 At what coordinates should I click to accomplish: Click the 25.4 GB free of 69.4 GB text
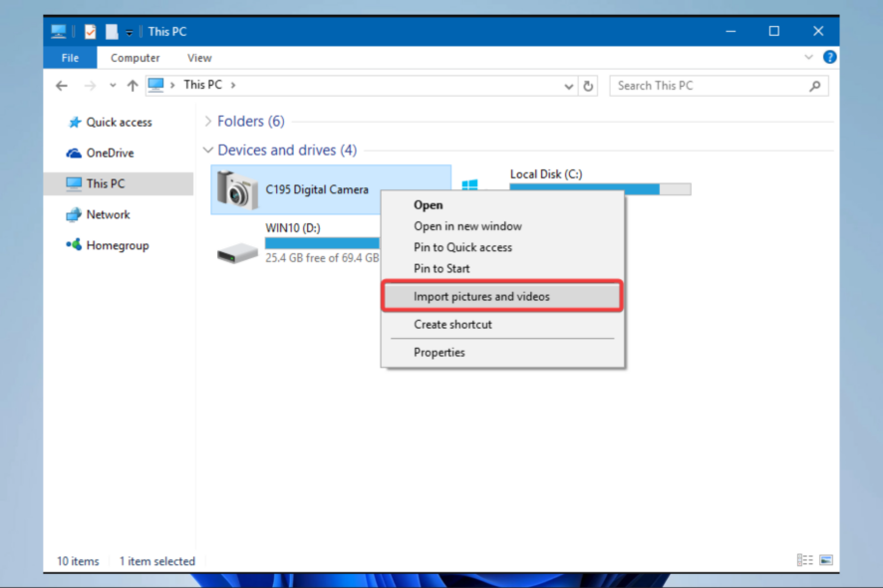point(322,258)
